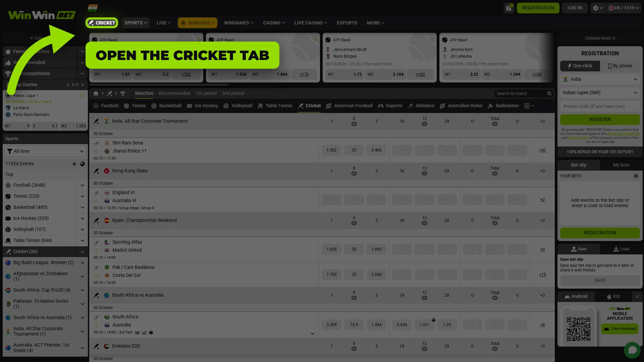
Task: Click the Promo code input field
Action: point(600,106)
